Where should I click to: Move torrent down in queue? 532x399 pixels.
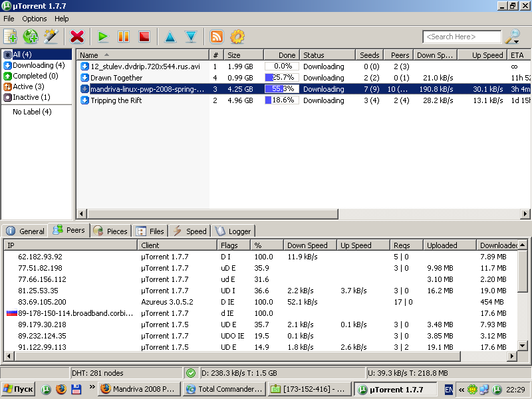click(x=191, y=37)
